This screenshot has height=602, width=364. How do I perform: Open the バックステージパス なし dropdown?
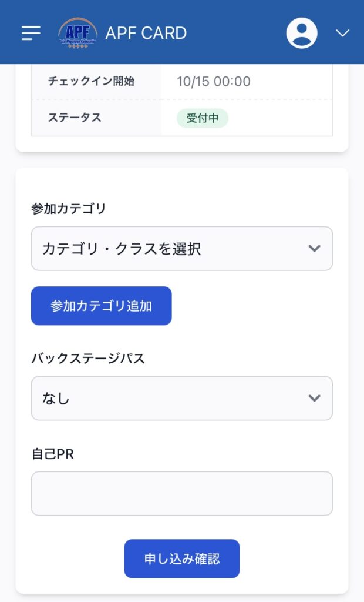click(x=170, y=399)
